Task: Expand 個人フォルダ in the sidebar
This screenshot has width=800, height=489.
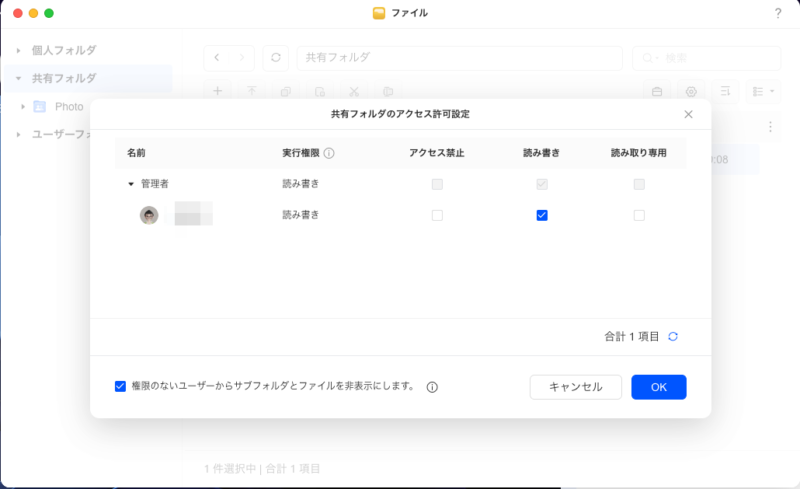Action: 18,50
